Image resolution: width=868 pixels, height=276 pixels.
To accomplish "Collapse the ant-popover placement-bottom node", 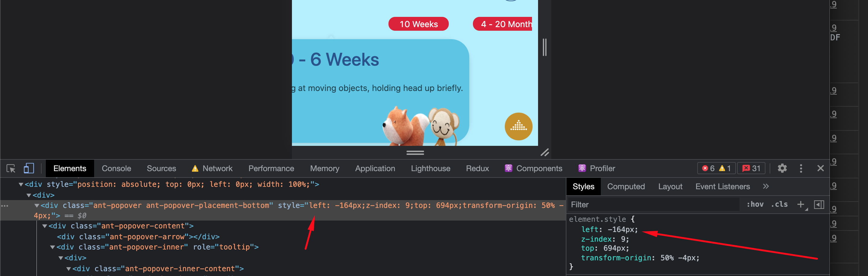I will pyautogui.click(x=37, y=205).
